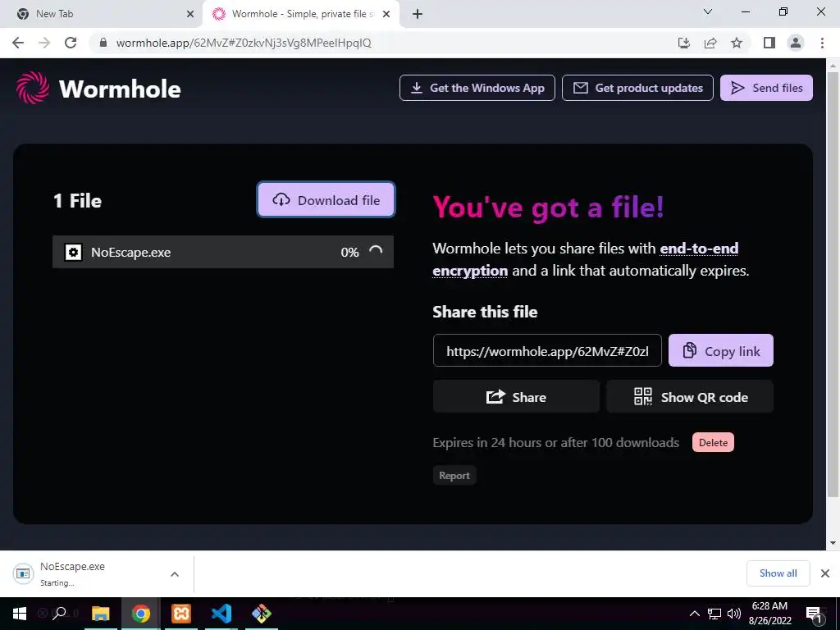Switch to the New Tab tab

102,14
